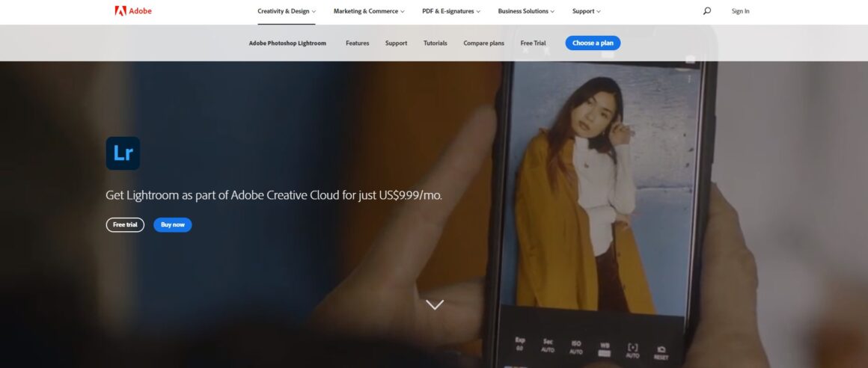Click Sign In link
Screen dimensions: 868x368
pos(740,11)
